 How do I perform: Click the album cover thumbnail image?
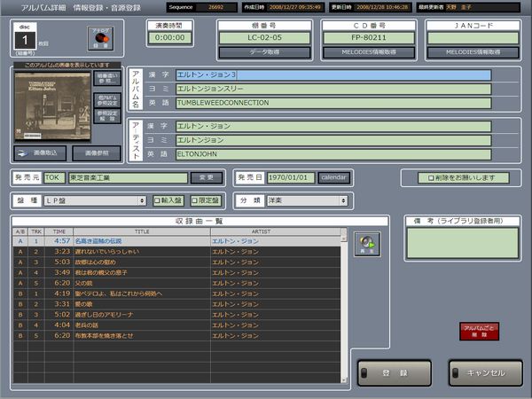pyautogui.click(x=51, y=106)
